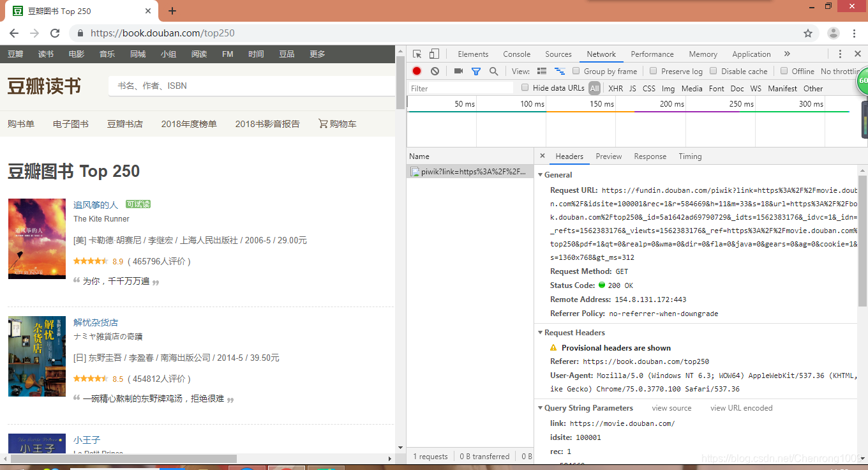The image size is (868, 470).
Task: Click the network Filter text box
Action: pos(461,88)
